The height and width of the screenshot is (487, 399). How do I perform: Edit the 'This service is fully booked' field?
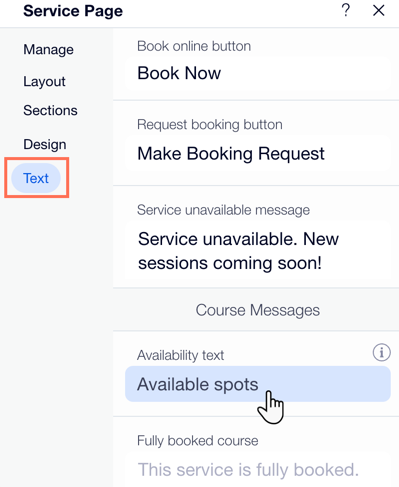(x=258, y=470)
